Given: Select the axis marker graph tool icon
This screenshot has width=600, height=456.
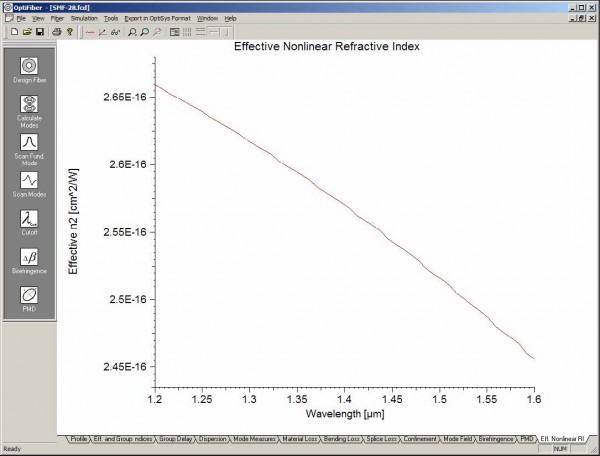Looking at the screenshot, I should click(103, 33).
